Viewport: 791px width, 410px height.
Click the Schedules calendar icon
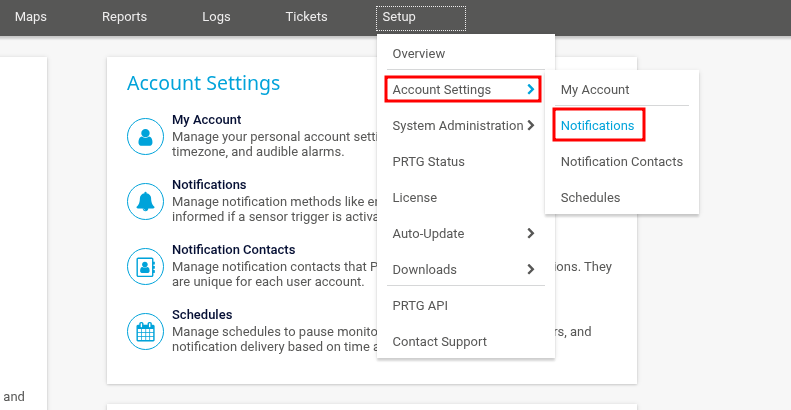click(146, 331)
